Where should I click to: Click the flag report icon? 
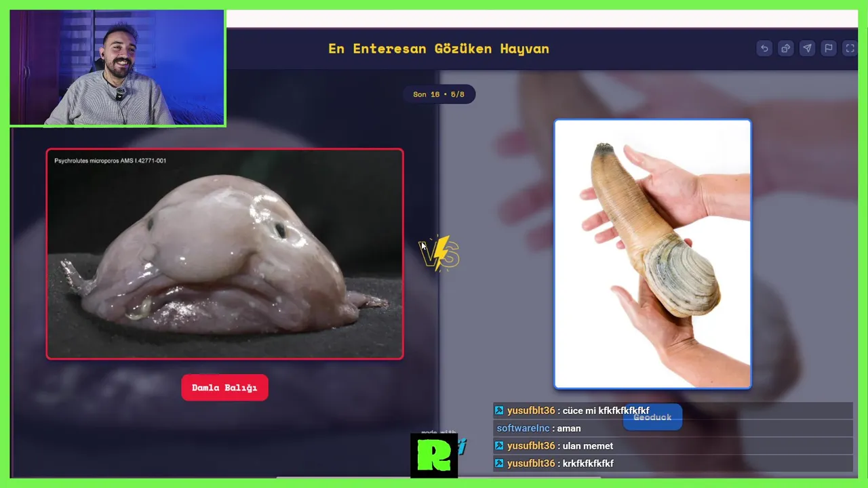click(829, 48)
